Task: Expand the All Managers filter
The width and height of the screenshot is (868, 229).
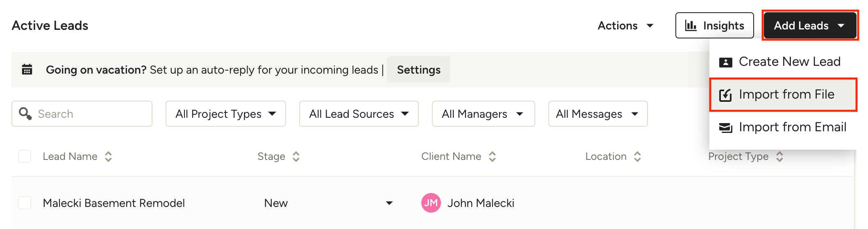Action: coord(483,114)
